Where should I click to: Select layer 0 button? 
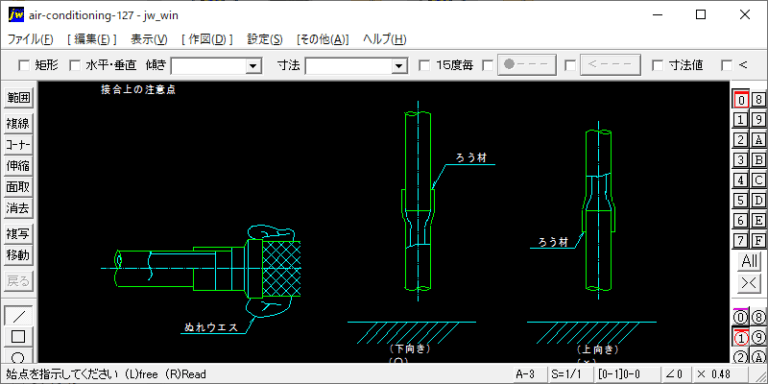tap(741, 99)
